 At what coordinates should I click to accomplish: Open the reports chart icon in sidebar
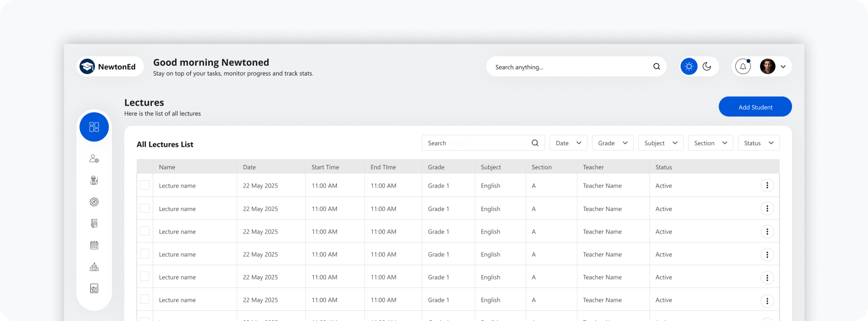[x=94, y=288]
